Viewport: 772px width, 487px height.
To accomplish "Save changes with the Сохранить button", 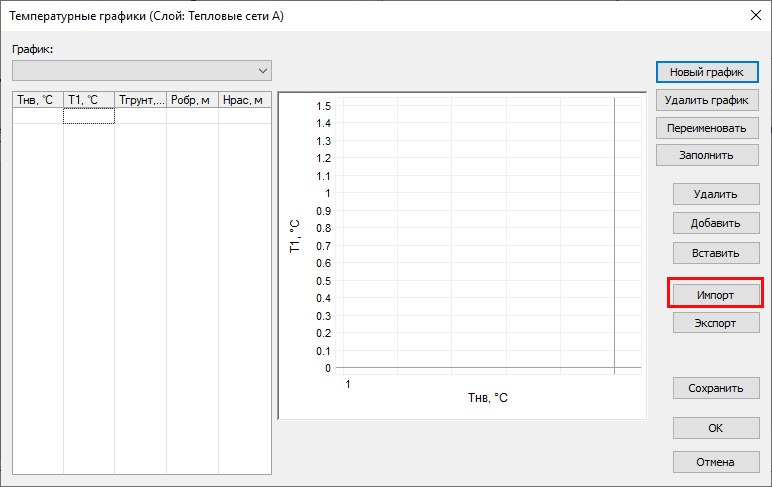I will 714,388.
